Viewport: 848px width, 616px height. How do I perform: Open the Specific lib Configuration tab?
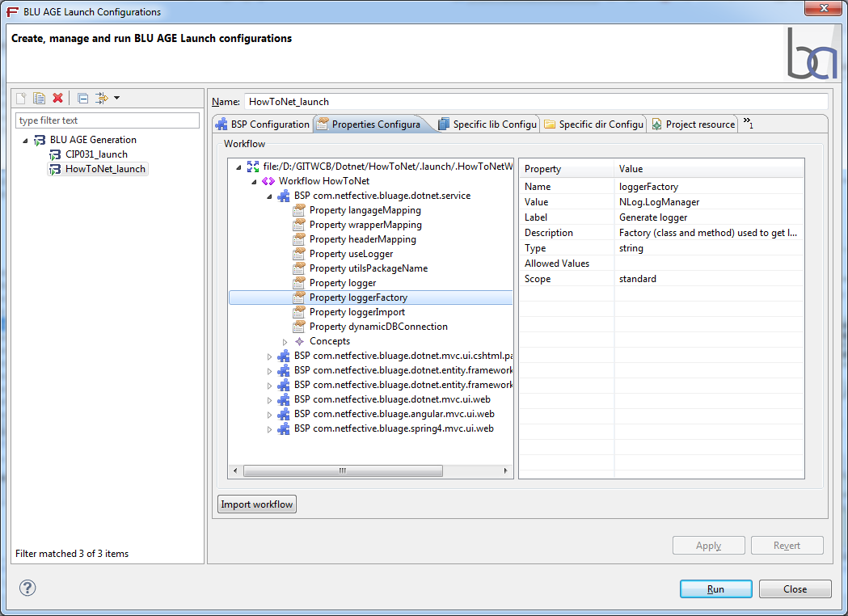coord(487,124)
